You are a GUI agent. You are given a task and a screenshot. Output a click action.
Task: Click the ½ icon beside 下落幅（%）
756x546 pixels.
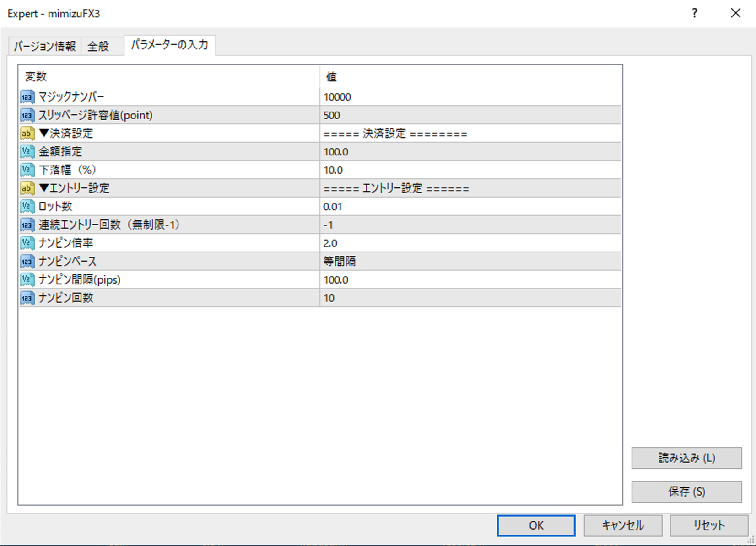27,170
